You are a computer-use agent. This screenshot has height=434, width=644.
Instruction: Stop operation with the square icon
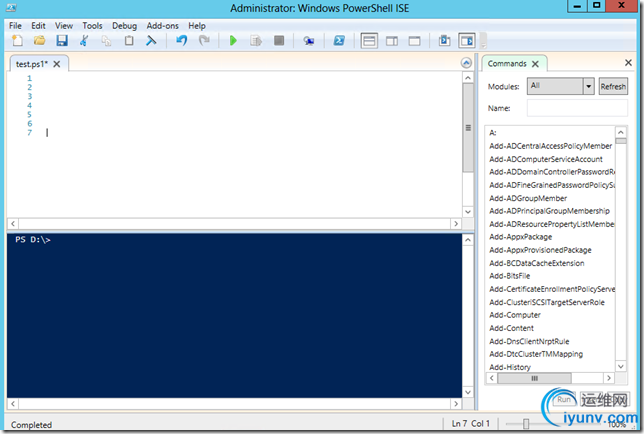point(279,41)
